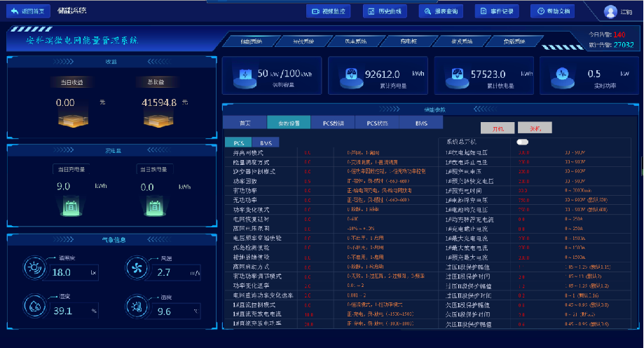Click the 功率因数 value 0.5
This screenshot has width=644, height=348.
(x=307, y=181)
